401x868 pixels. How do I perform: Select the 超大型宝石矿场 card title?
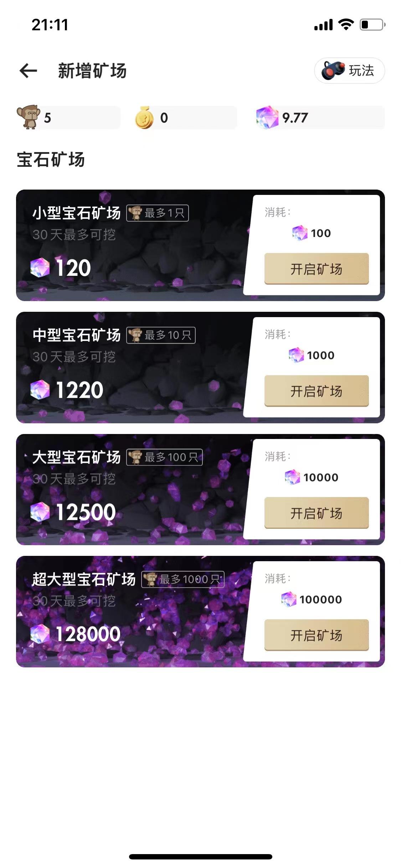point(84,579)
